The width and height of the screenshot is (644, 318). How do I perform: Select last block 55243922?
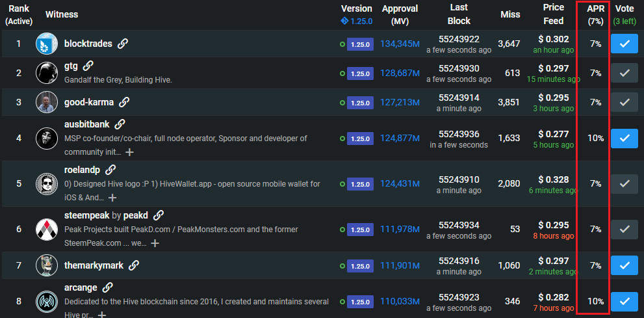(459, 39)
